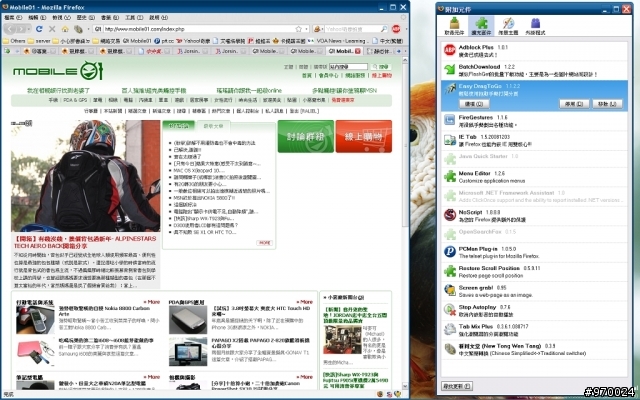Click the Mobile01 site search input box
640x400 pixels.
348,67
